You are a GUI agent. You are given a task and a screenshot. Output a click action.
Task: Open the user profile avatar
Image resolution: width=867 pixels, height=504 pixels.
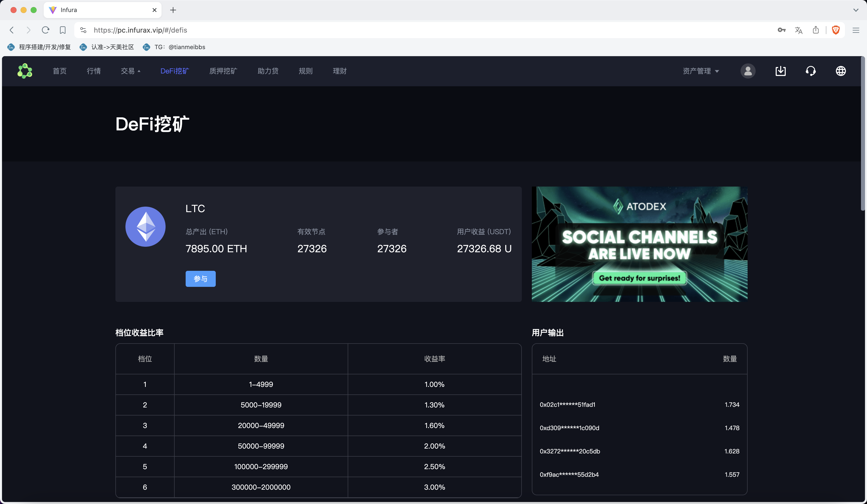pyautogui.click(x=748, y=71)
